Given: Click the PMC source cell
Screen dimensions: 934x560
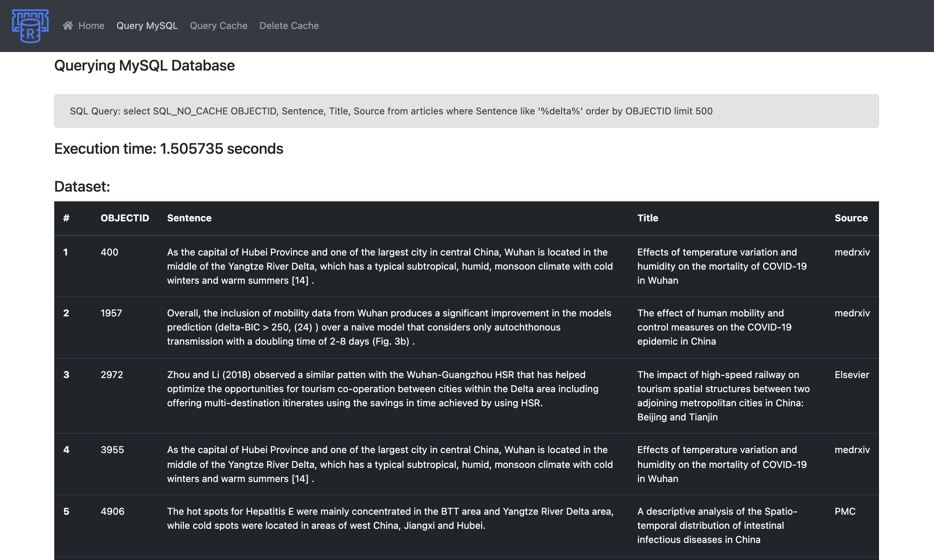Looking at the screenshot, I should pyautogui.click(x=845, y=511).
